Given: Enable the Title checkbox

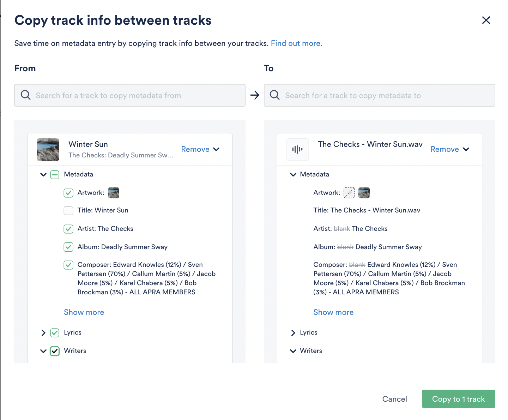Looking at the screenshot, I should coord(68,210).
